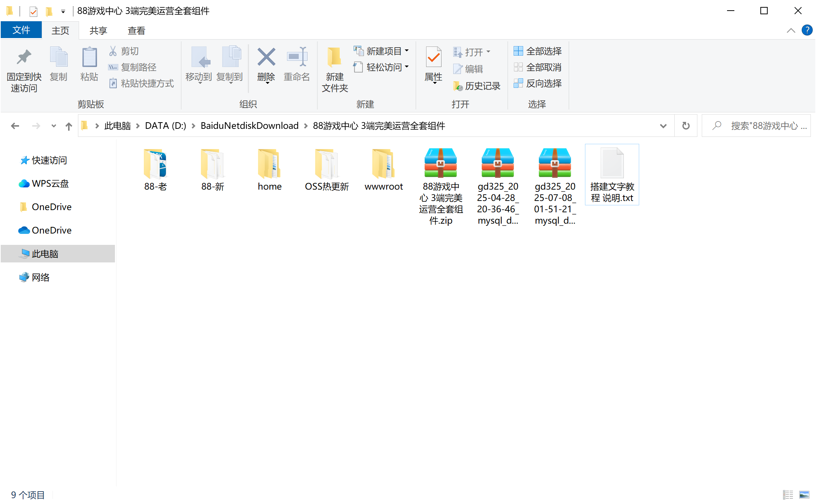Open the File (文件) menu tab

pos(21,30)
